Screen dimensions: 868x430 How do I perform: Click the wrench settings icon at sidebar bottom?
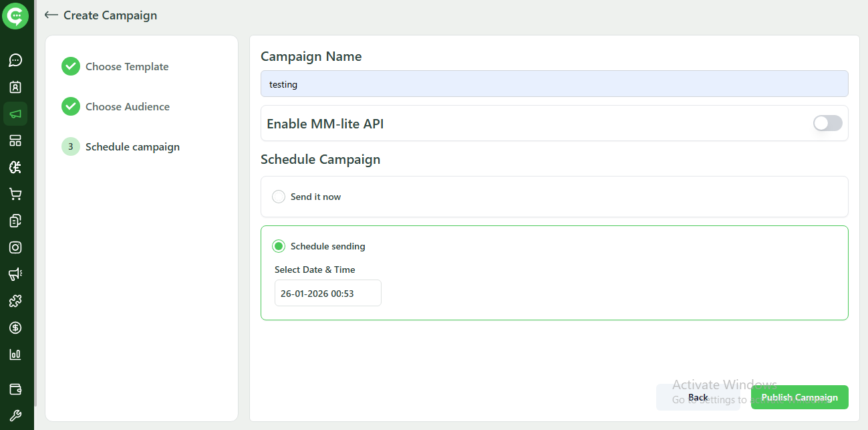pyautogui.click(x=15, y=415)
